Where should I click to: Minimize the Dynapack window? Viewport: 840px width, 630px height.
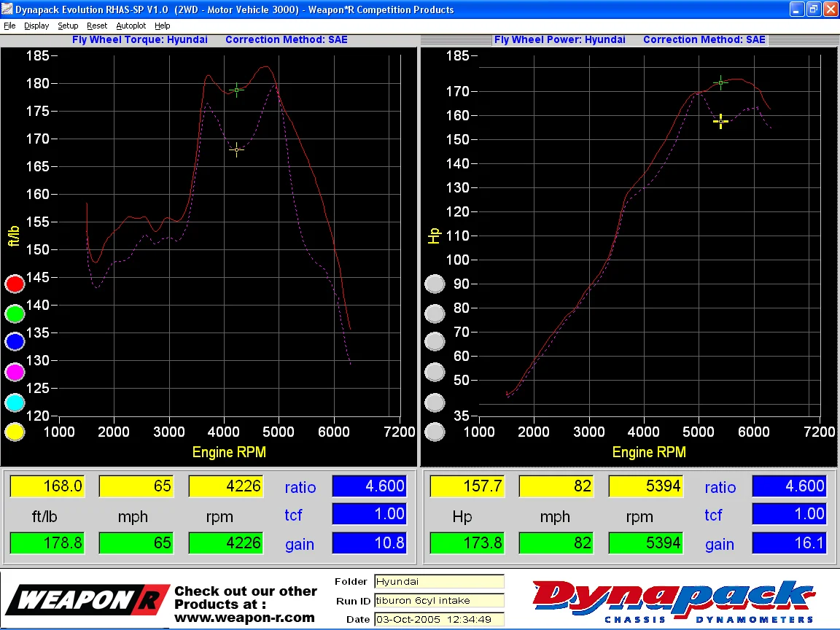point(796,9)
